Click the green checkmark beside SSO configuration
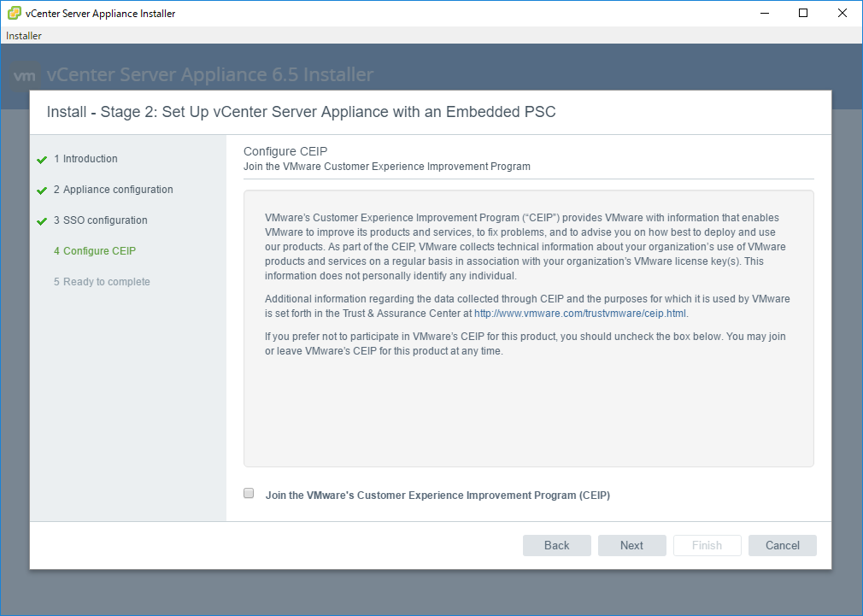The image size is (863, 616). coord(42,221)
